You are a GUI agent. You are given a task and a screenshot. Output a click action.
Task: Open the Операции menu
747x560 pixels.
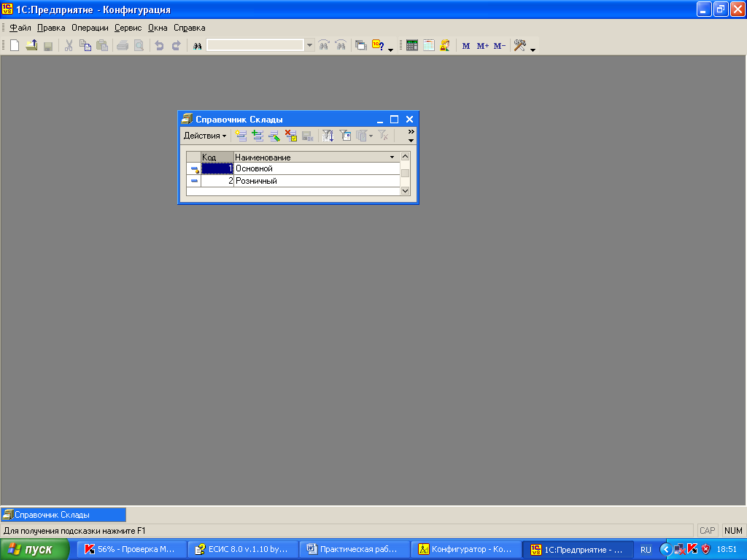90,28
